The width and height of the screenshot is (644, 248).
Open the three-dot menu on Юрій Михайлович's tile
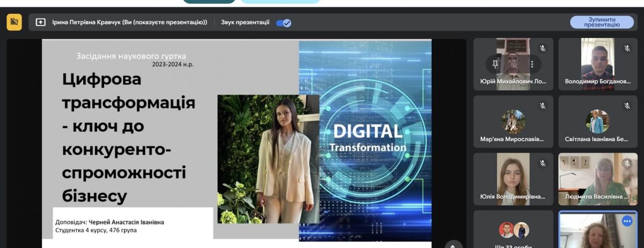[x=532, y=64]
